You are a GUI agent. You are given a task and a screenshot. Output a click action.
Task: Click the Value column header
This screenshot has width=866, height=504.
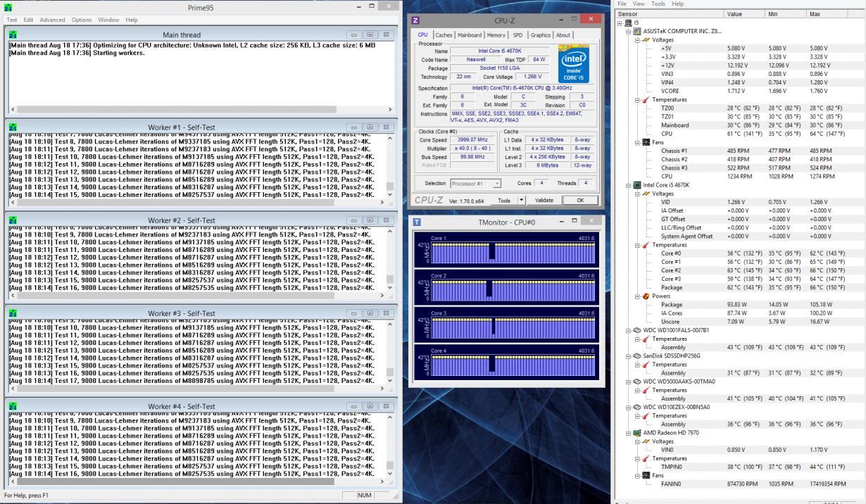point(745,13)
